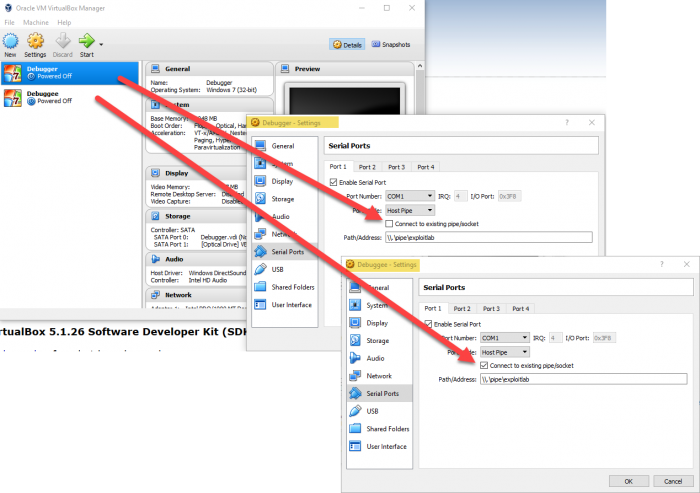700x493 pixels.
Task: Open the Start button dropdown arrow
Action: pos(101,45)
